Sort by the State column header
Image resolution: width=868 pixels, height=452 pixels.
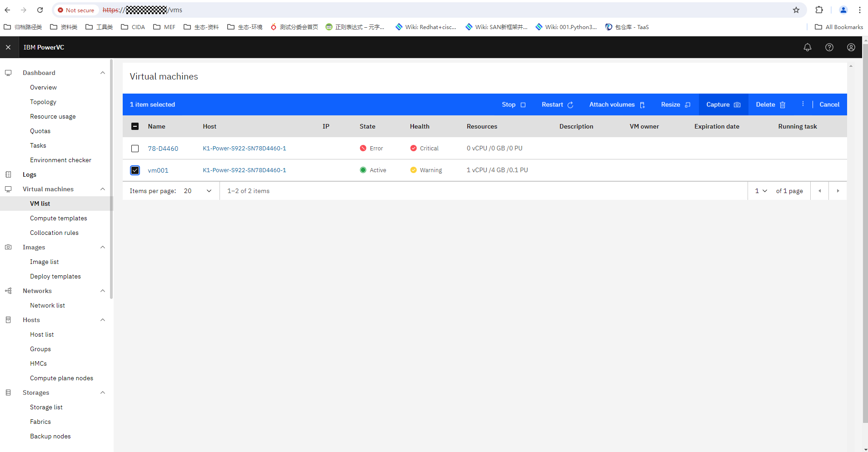click(367, 126)
